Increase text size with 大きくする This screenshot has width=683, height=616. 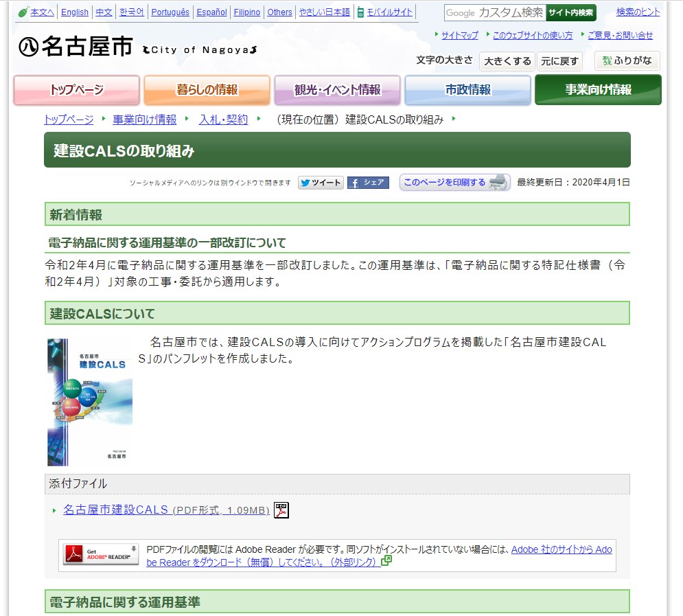(507, 61)
